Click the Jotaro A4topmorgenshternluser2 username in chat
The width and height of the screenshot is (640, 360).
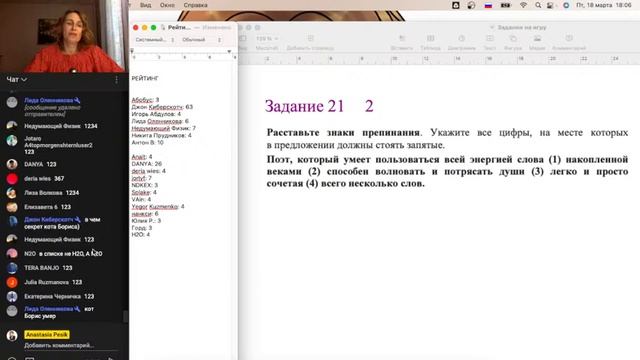58,142
